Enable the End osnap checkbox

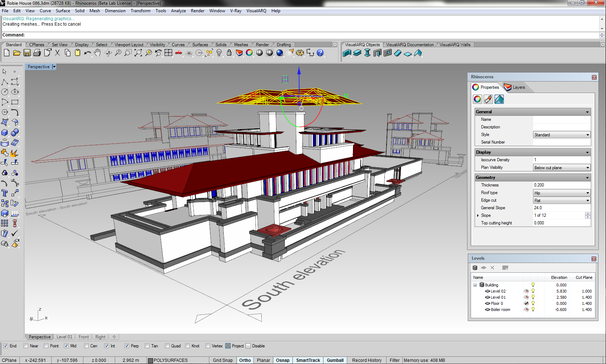[5, 346]
